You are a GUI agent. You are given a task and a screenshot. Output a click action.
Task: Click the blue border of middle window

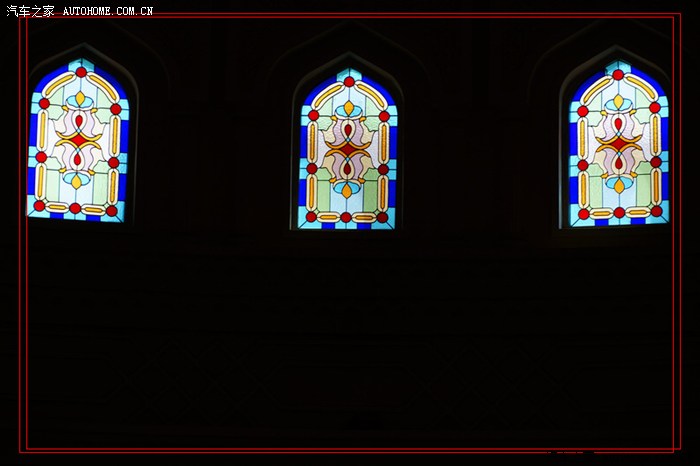303,150
